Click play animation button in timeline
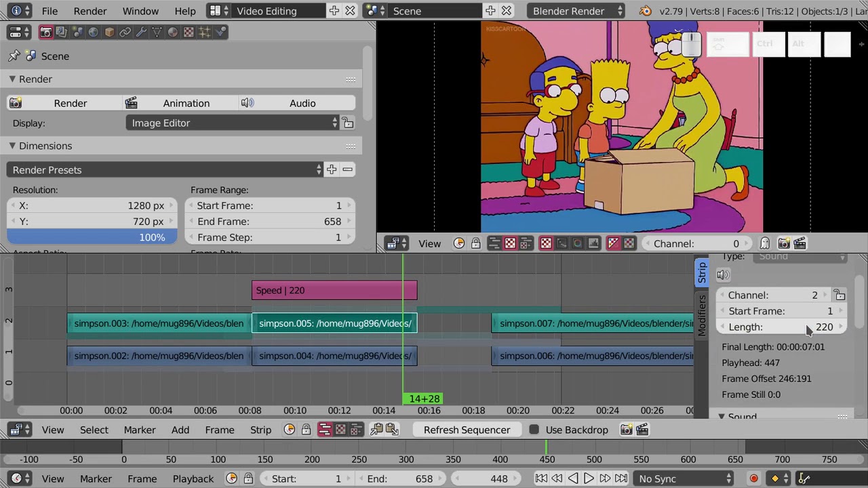The image size is (868, 488). (x=589, y=479)
